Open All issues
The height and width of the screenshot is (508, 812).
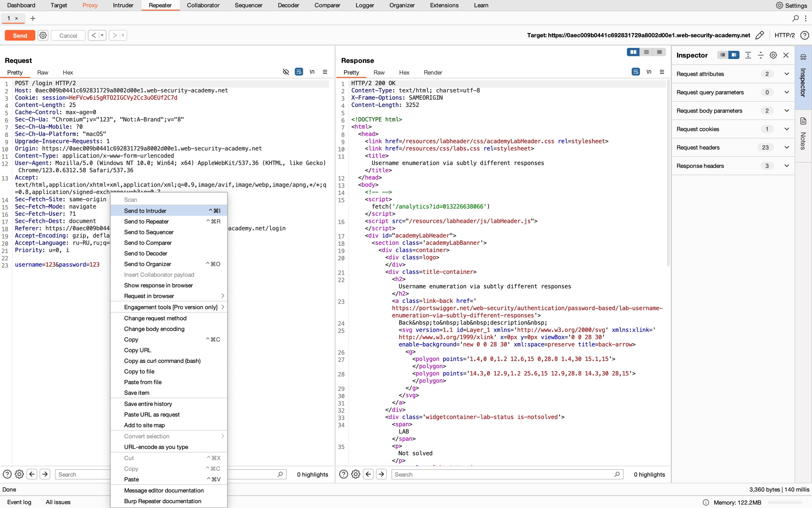pos(58,502)
